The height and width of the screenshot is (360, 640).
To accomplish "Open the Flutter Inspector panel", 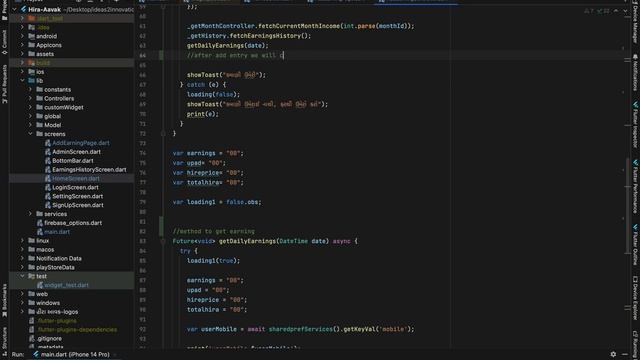I will (635, 124).
